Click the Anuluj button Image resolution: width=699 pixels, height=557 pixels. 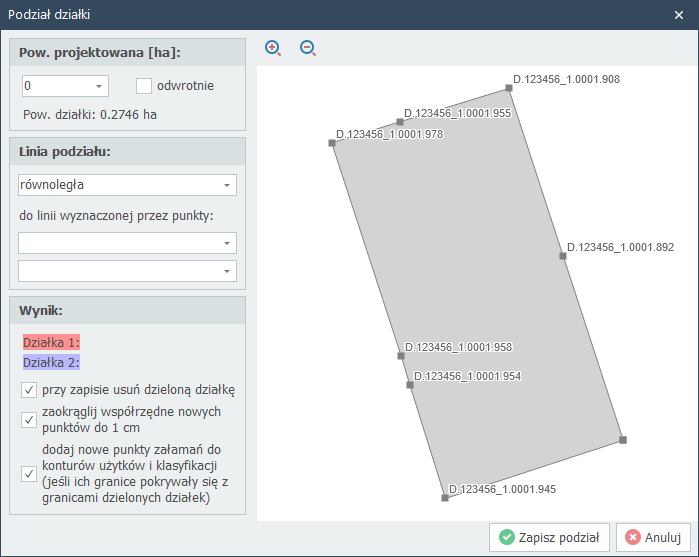coord(654,537)
